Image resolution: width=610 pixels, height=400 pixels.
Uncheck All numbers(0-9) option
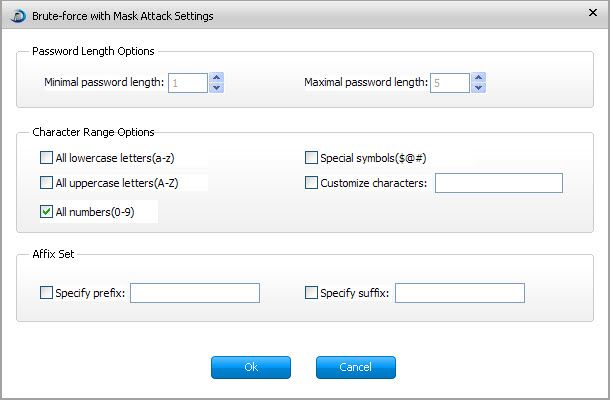(x=46, y=211)
